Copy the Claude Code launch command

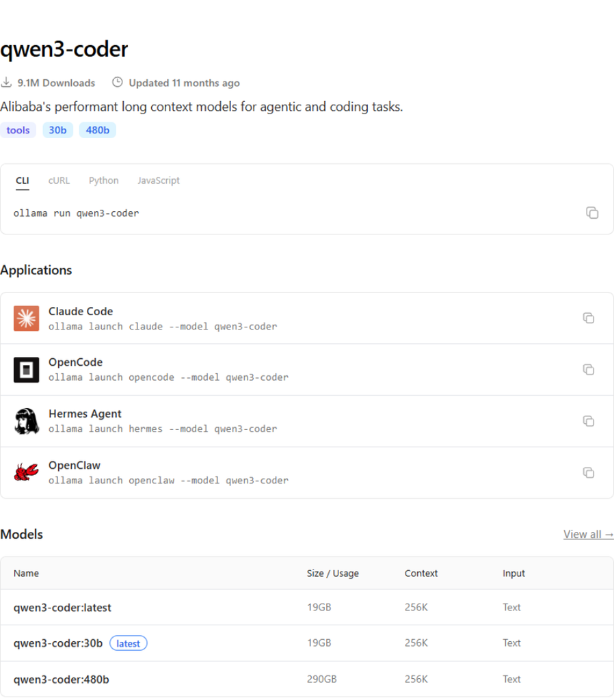tap(589, 318)
